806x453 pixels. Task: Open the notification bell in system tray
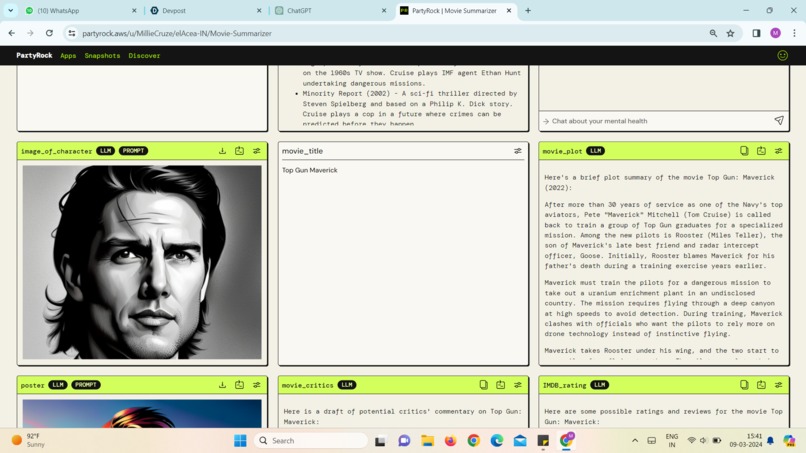[x=770, y=441]
